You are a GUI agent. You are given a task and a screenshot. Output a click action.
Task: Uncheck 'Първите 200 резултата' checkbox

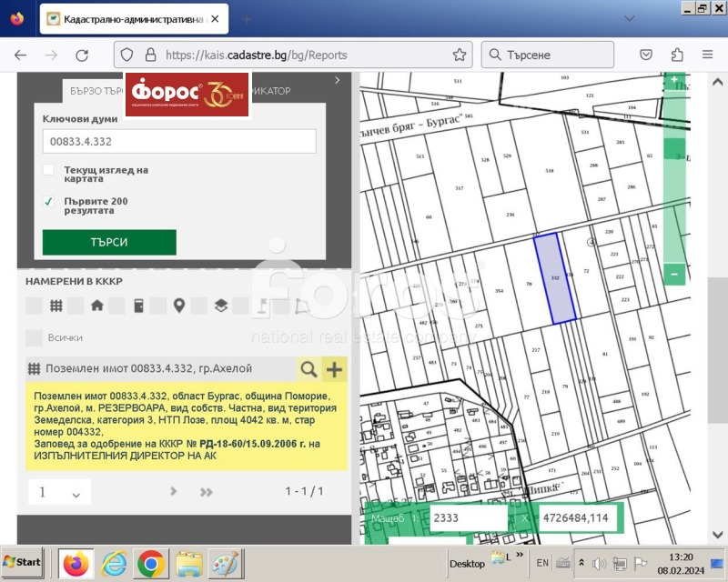(x=49, y=201)
